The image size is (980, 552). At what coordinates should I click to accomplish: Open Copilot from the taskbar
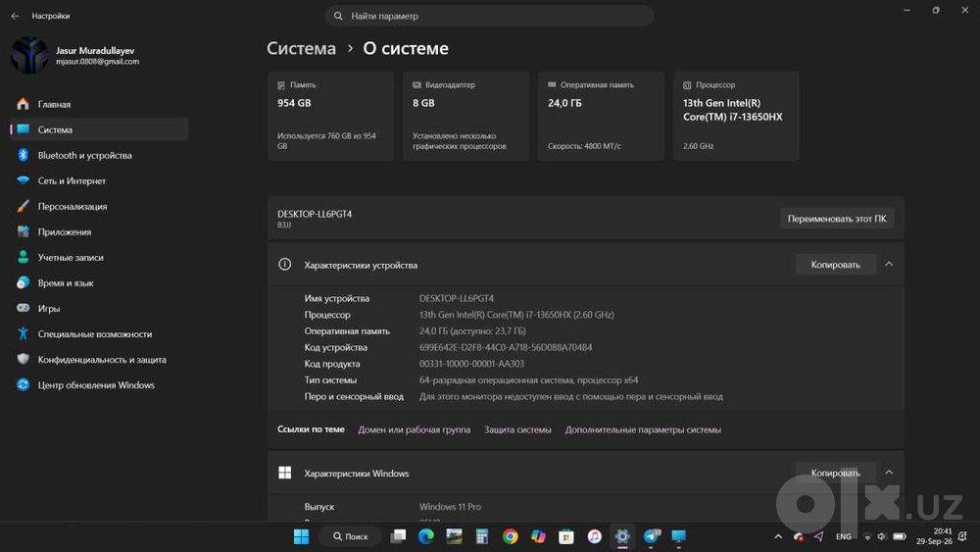pyautogui.click(x=538, y=536)
